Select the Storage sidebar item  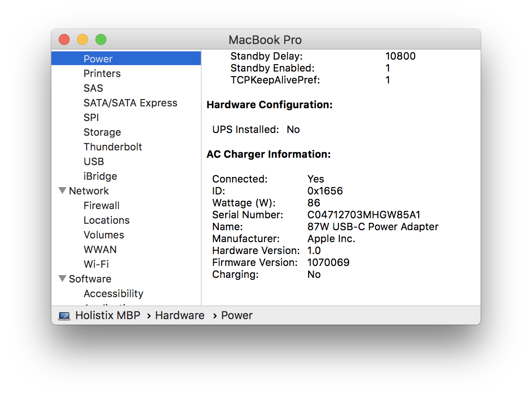(x=102, y=133)
